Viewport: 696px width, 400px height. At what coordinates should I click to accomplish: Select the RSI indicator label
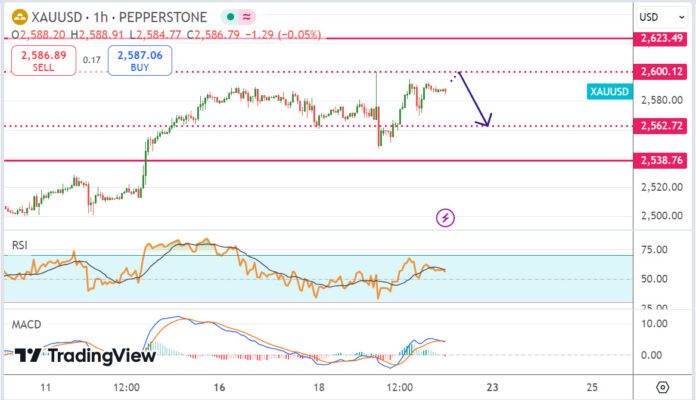coord(20,244)
